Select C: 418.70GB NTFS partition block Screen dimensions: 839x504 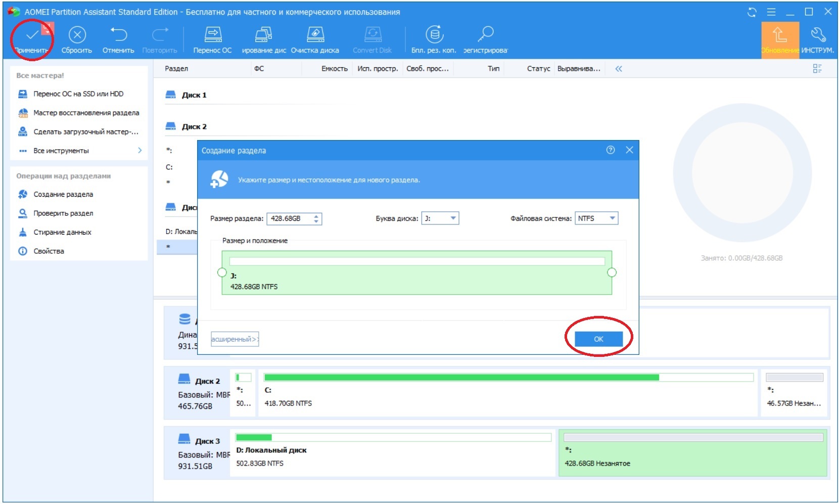[x=508, y=393]
